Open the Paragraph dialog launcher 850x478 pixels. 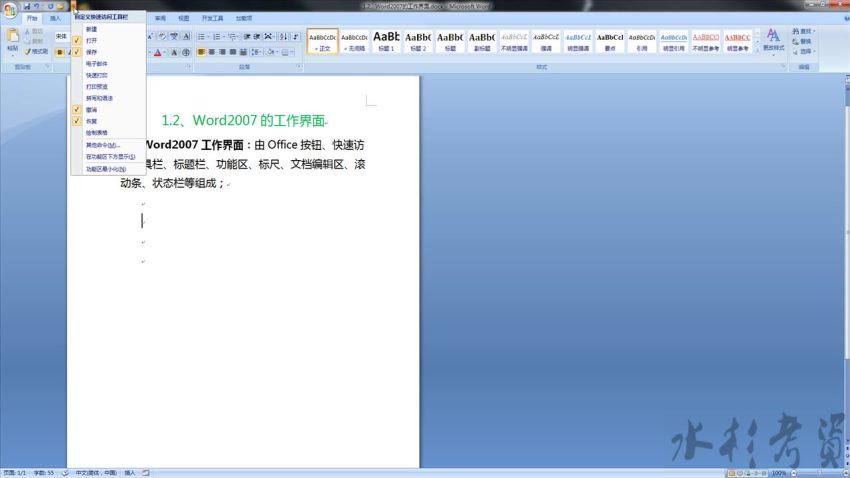(x=299, y=67)
